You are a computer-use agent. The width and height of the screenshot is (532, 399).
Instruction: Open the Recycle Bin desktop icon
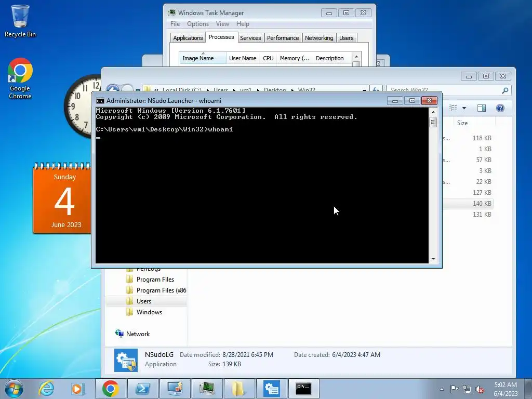[20, 21]
